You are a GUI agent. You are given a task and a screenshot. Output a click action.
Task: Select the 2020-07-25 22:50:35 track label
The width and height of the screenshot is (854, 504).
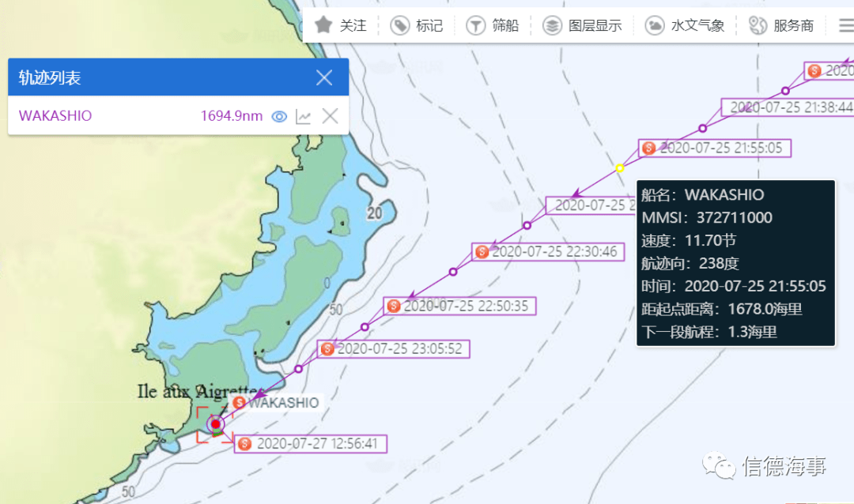click(x=459, y=306)
